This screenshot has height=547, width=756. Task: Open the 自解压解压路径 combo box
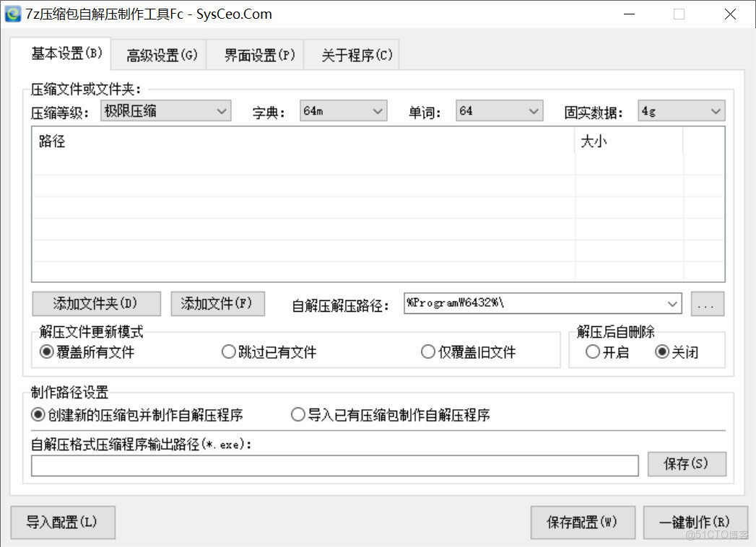click(672, 304)
